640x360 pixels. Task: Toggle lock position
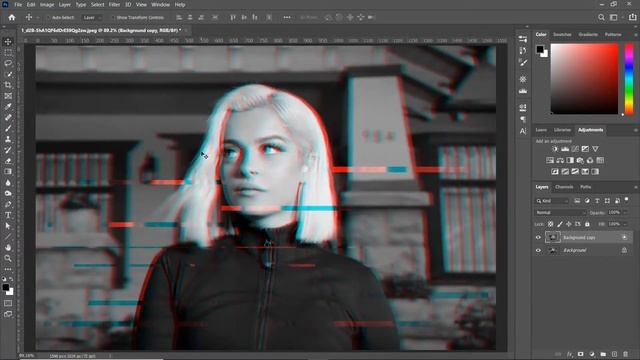point(569,224)
